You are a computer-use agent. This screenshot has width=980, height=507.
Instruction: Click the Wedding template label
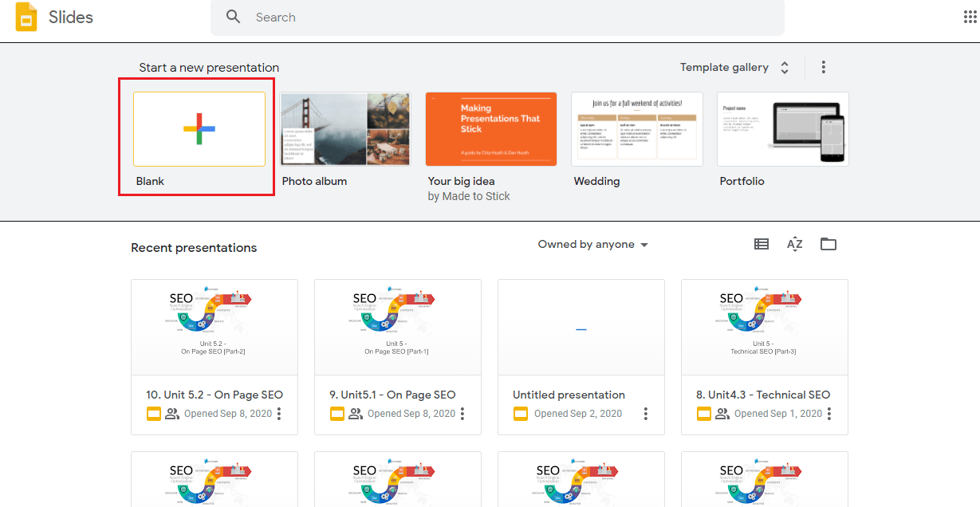pyautogui.click(x=596, y=182)
